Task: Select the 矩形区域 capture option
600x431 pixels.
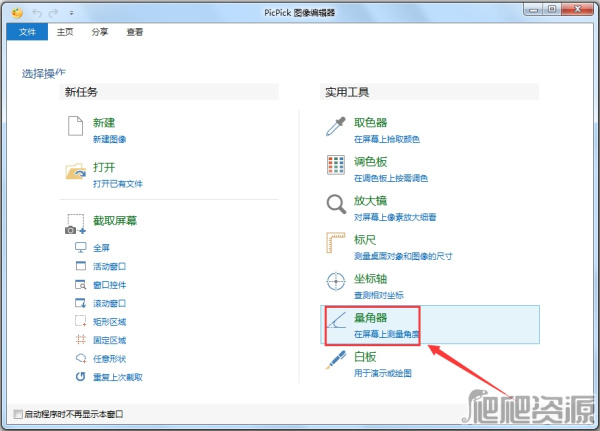Action: (109, 322)
